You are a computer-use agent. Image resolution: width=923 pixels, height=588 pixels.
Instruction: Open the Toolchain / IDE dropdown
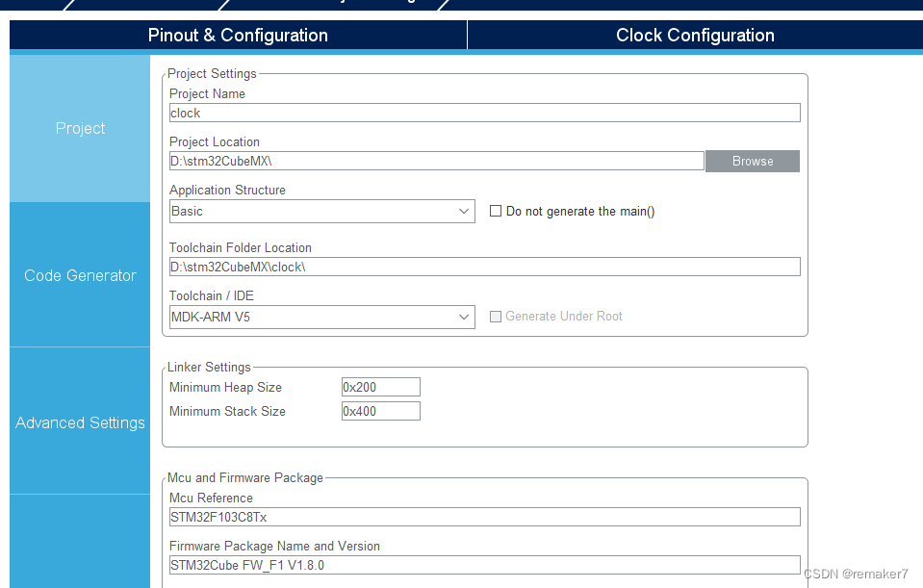322,317
